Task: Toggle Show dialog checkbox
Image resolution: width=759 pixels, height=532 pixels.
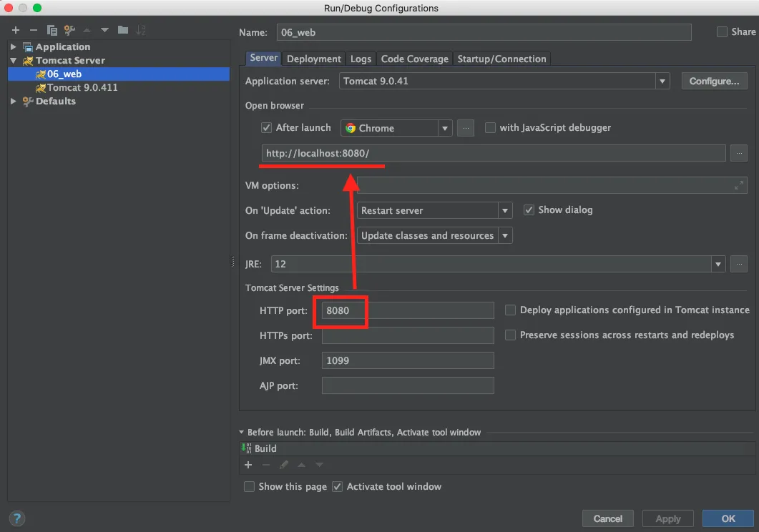Action: coord(529,210)
